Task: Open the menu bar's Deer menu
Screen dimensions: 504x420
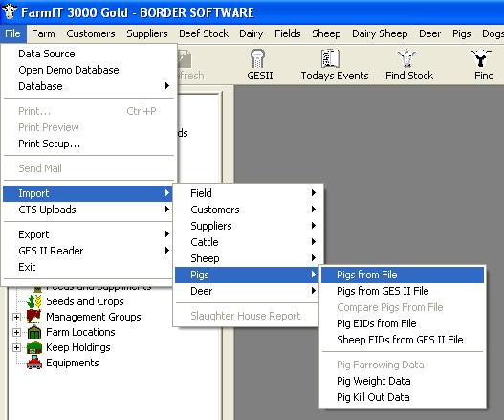Action: click(429, 33)
